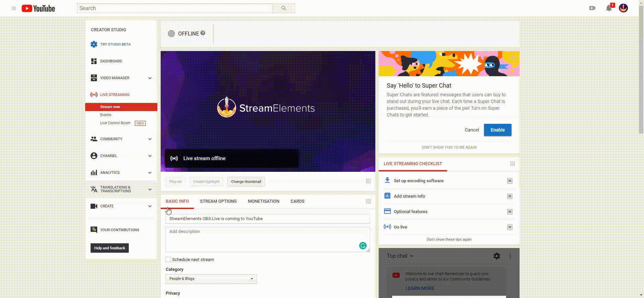Click the Live Streaming Checklist heading
Screen dimensions: 644x298
pos(413,164)
